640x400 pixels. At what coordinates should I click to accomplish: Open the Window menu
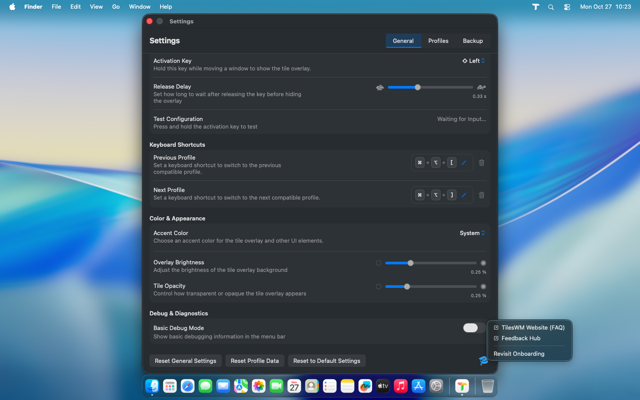[x=140, y=7]
